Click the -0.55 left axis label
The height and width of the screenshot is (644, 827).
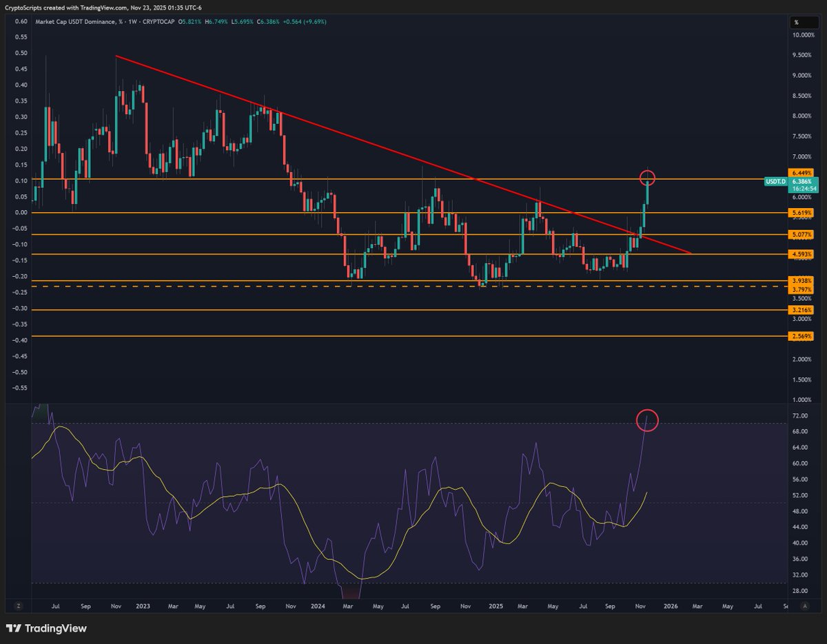click(x=21, y=388)
